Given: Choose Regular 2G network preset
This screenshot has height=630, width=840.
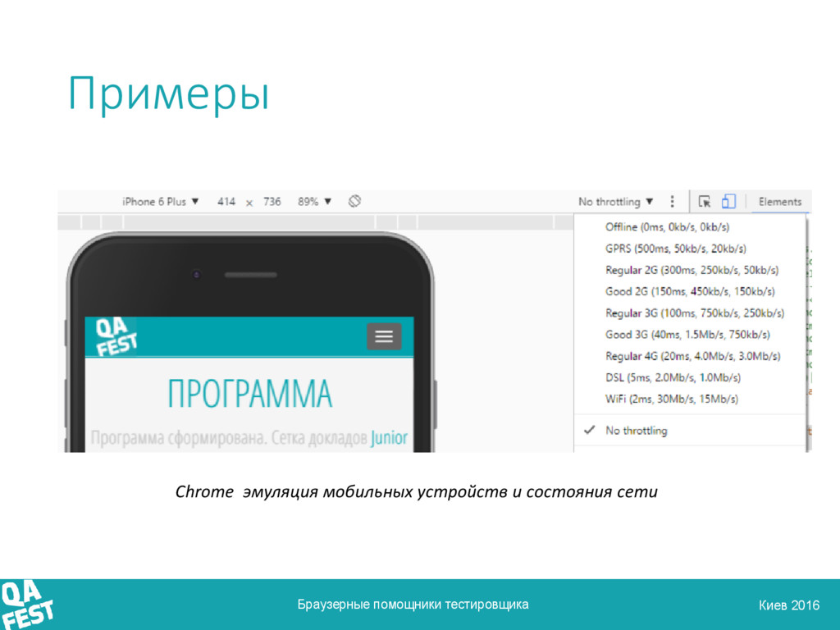Looking at the screenshot, I should [x=690, y=270].
